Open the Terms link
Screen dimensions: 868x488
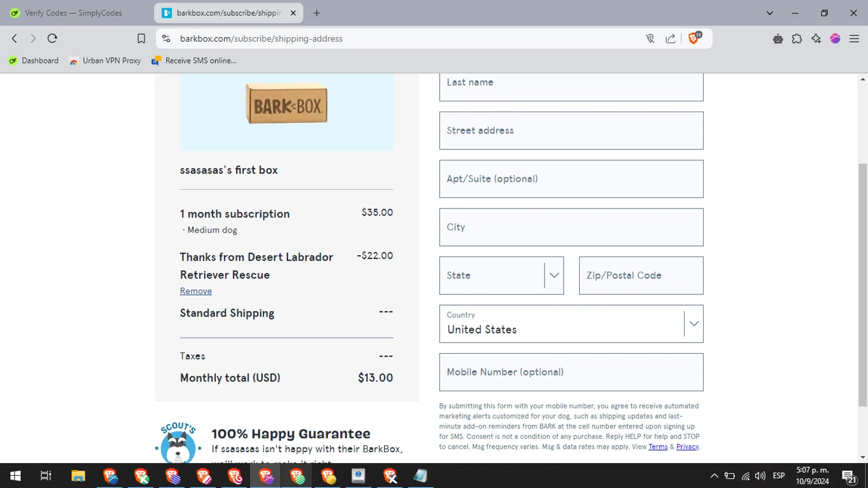pyautogui.click(x=658, y=446)
